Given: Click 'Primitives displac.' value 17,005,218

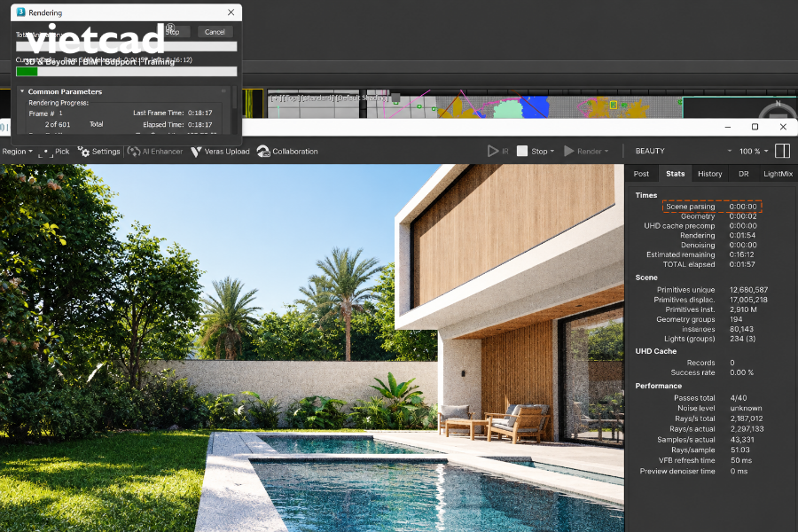Looking at the screenshot, I should tap(748, 300).
